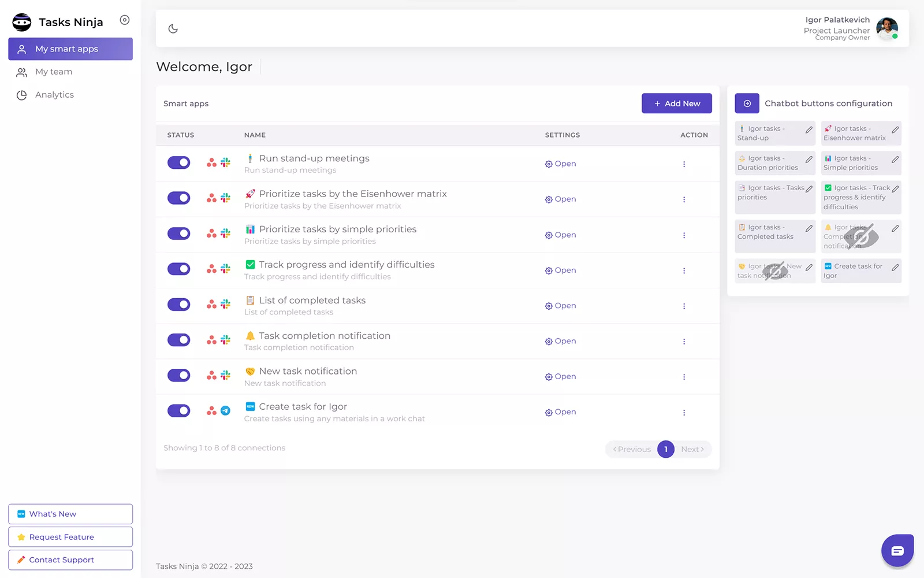Open Analytics in the sidebar

point(54,95)
